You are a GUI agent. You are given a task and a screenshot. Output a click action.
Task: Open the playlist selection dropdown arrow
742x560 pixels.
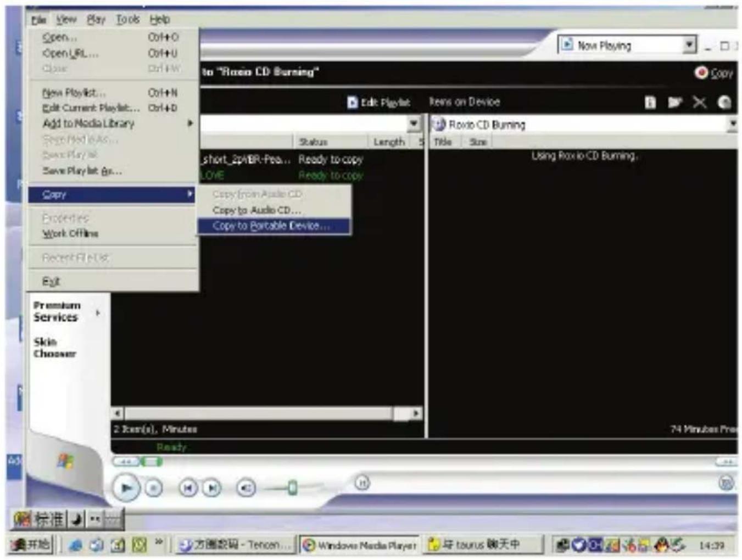(414, 124)
